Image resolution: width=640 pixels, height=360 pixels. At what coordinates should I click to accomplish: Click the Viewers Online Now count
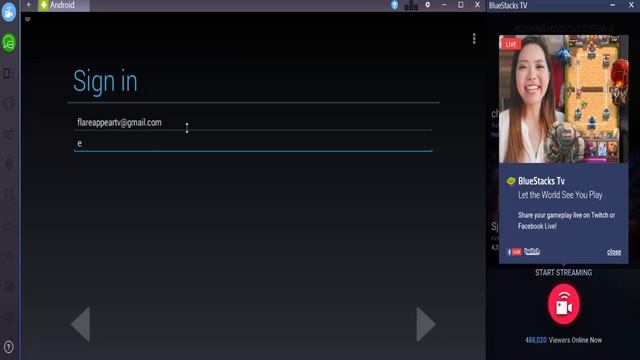pyautogui.click(x=564, y=340)
